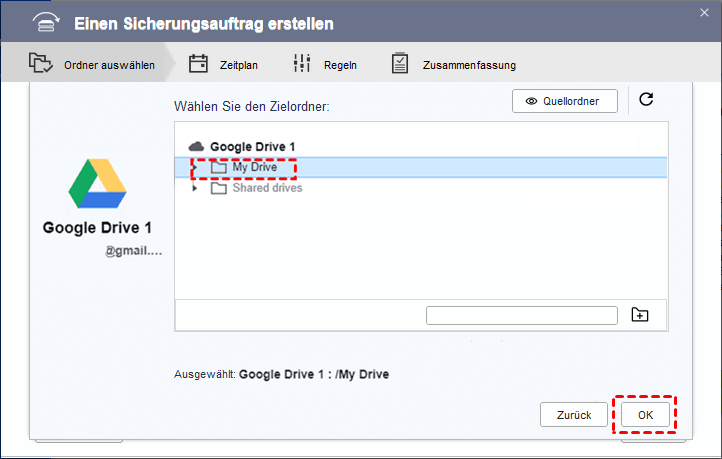The height and width of the screenshot is (459, 722).
Task: Click the create new folder icon
Action: point(640,315)
